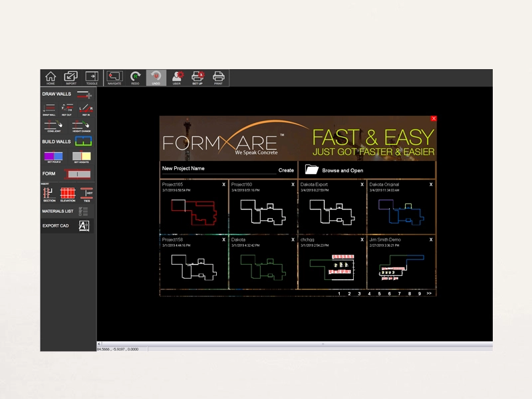Image resolution: width=532 pixels, height=399 pixels.
Task: Remove Dakota Original with its X
Action: (x=431, y=185)
